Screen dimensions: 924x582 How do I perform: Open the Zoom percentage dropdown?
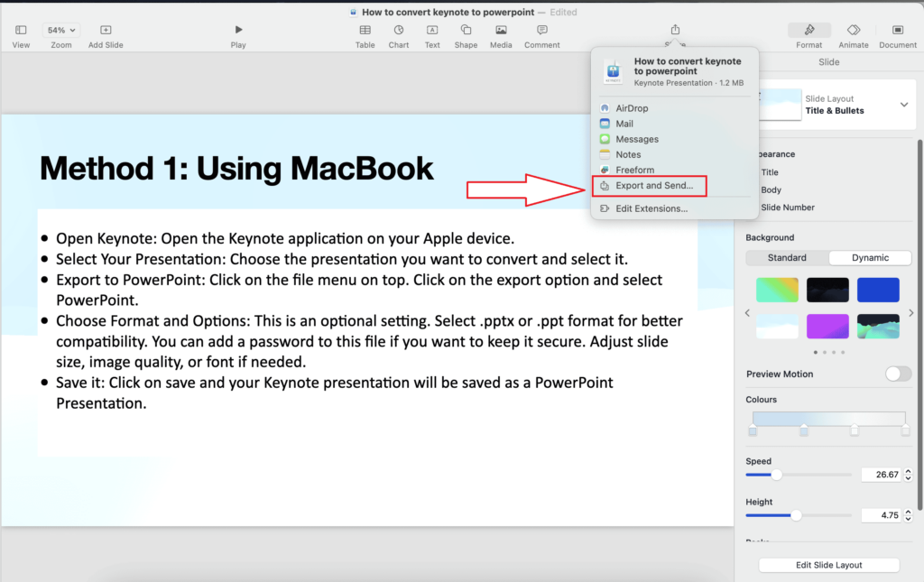pyautogui.click(x=60, y=28)
